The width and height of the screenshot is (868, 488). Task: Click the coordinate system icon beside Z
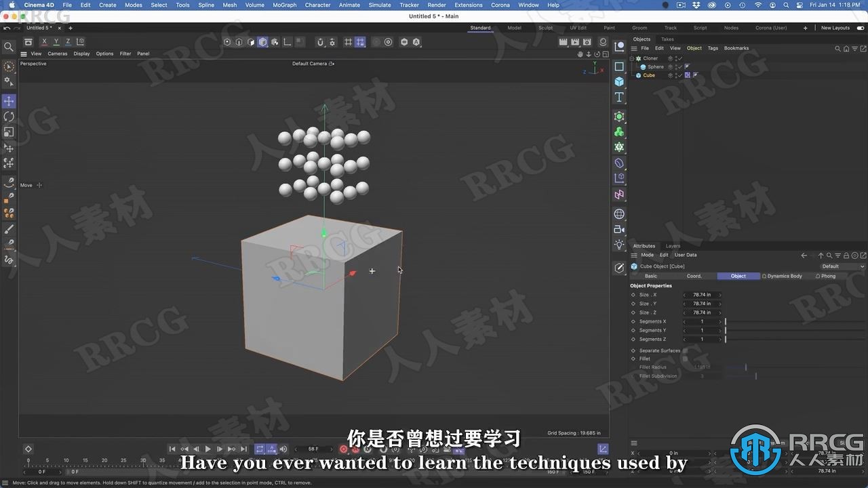click(81, 42)
